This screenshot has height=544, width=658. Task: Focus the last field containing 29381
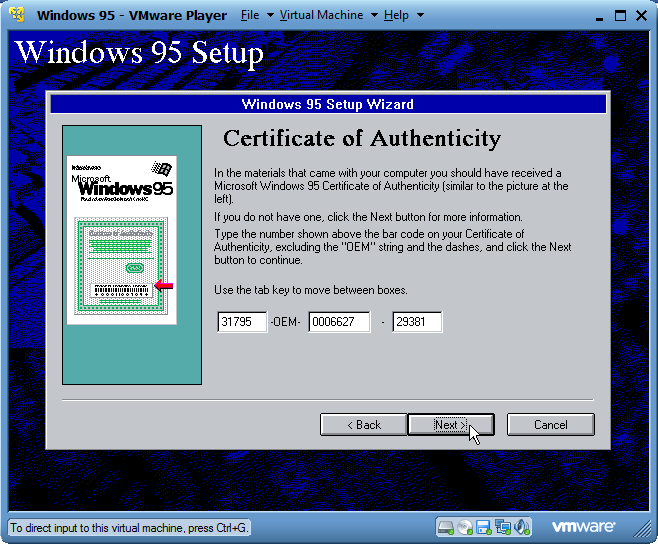[x=417, y=322]
